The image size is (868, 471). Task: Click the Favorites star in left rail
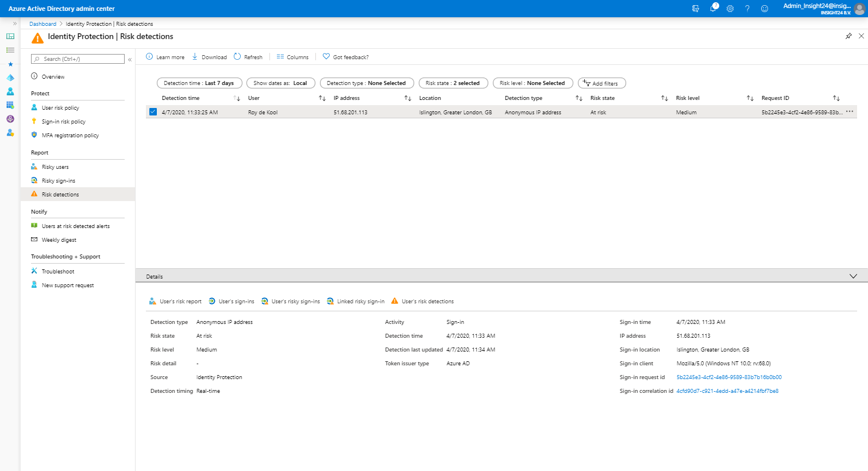click(x=10, y=64)
